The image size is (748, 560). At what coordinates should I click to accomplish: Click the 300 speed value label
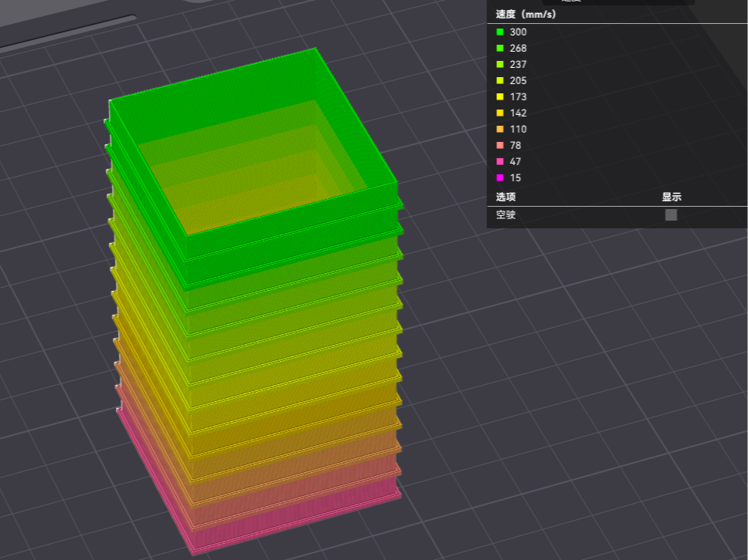[518, 32]
